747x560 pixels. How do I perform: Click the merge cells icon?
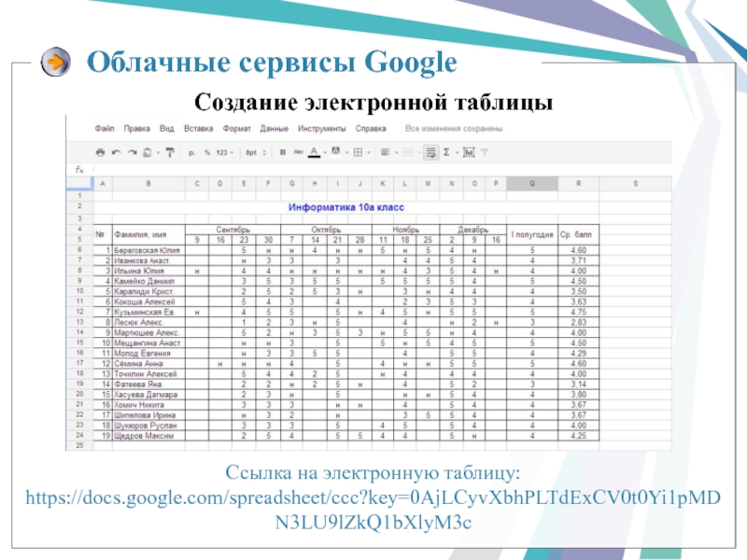click(408, 152)
